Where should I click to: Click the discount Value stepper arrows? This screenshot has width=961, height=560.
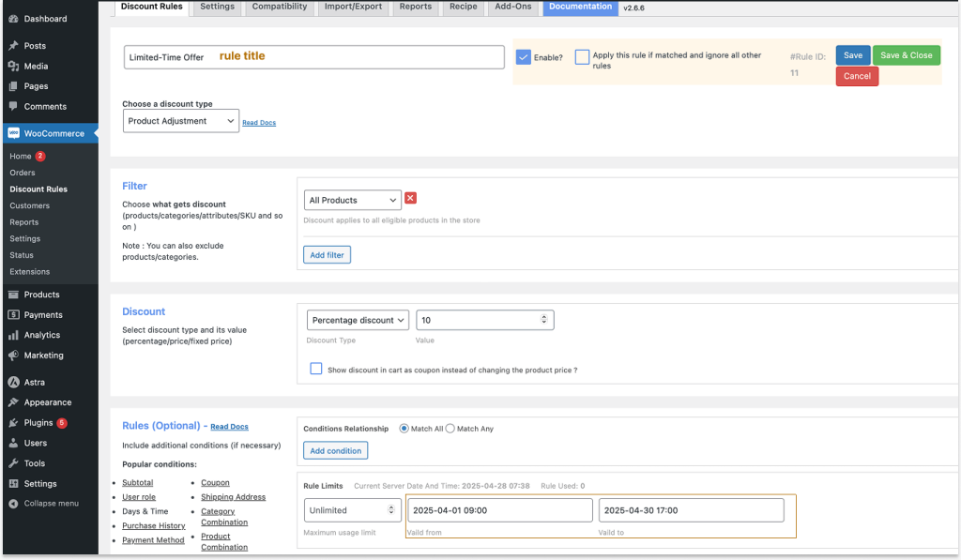pos(543,319)
